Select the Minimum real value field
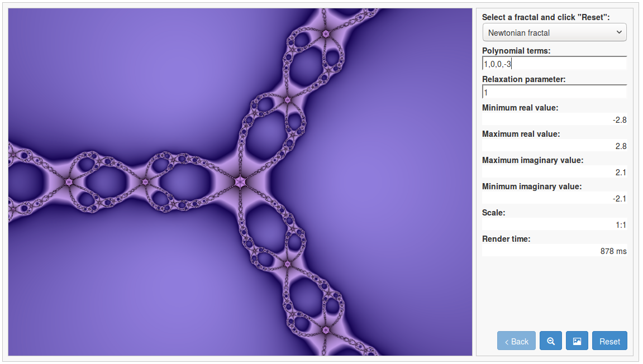Viewport: 643px width, 364px height. (x=554, y=119)
